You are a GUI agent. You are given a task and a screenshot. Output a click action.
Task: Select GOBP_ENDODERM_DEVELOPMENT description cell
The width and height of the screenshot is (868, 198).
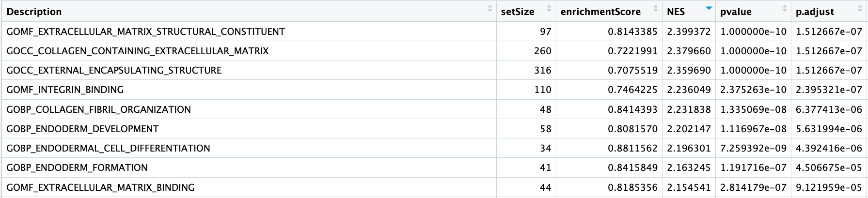82,129
